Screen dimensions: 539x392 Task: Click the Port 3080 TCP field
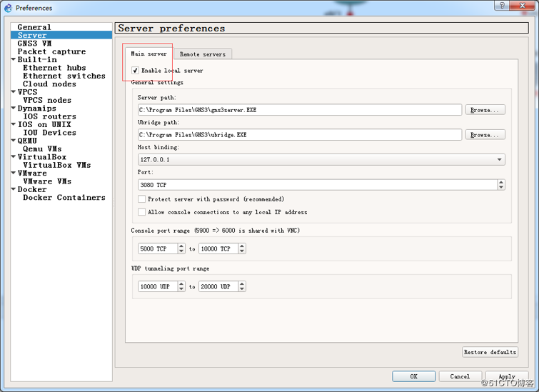pyautogui.click(x=317, y=185)
